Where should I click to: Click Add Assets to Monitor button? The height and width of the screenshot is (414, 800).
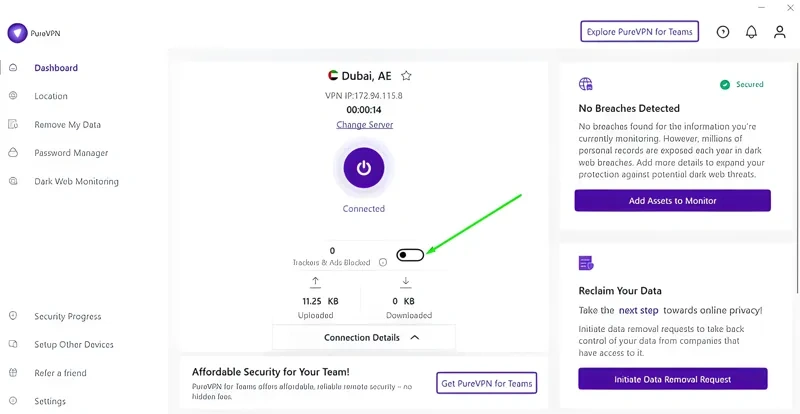pos(672,201)
